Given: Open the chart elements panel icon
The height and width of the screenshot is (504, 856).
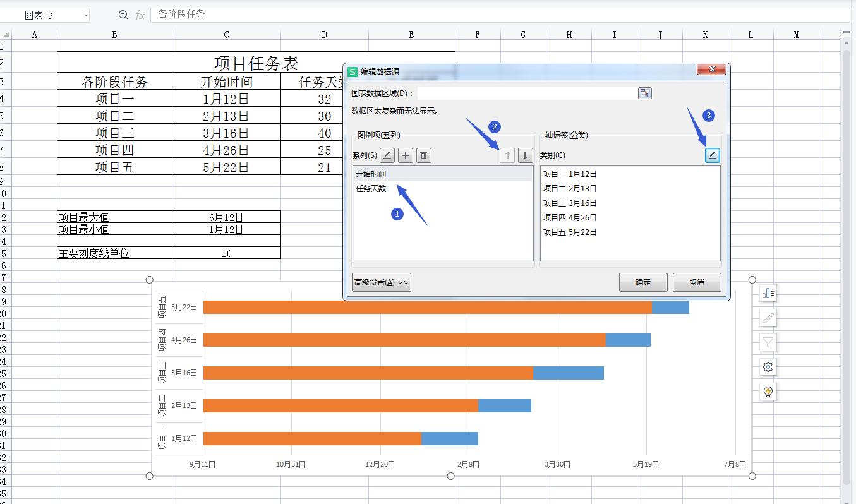Looking at the screenshot, I should (x=768, y=293).
